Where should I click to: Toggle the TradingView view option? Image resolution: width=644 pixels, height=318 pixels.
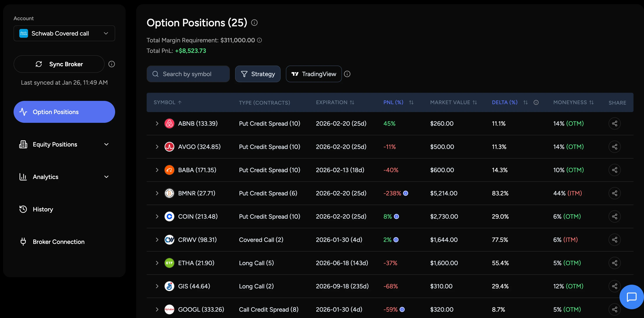[x=313, y=74]
